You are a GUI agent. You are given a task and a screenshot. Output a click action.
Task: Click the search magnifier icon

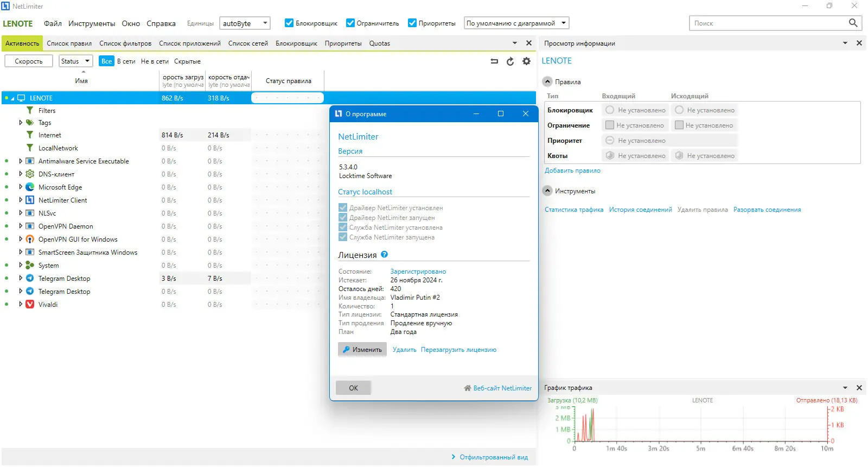pos(853,23)
